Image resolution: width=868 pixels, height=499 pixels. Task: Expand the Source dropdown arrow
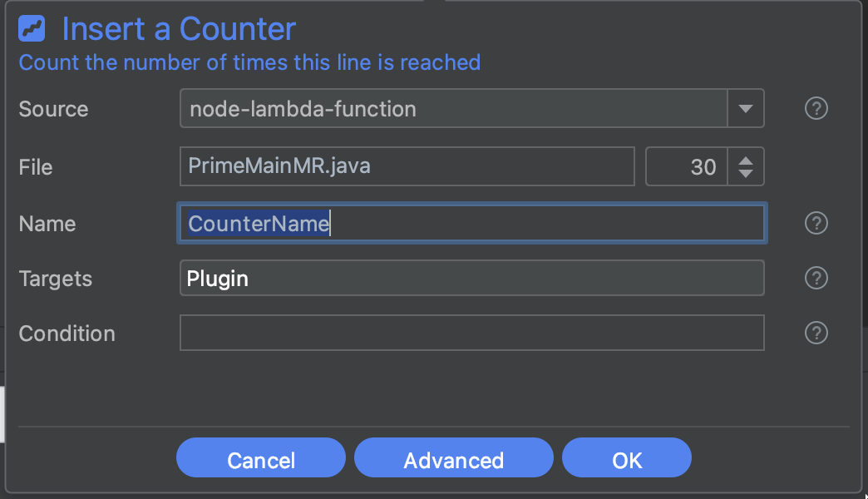coord(746,109)
